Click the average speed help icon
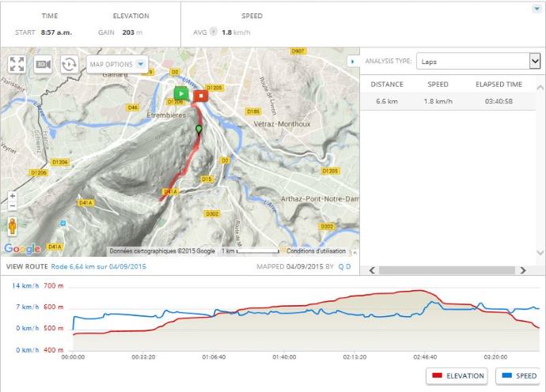Screen dimensions: 546x392 [x=213, y=32]
